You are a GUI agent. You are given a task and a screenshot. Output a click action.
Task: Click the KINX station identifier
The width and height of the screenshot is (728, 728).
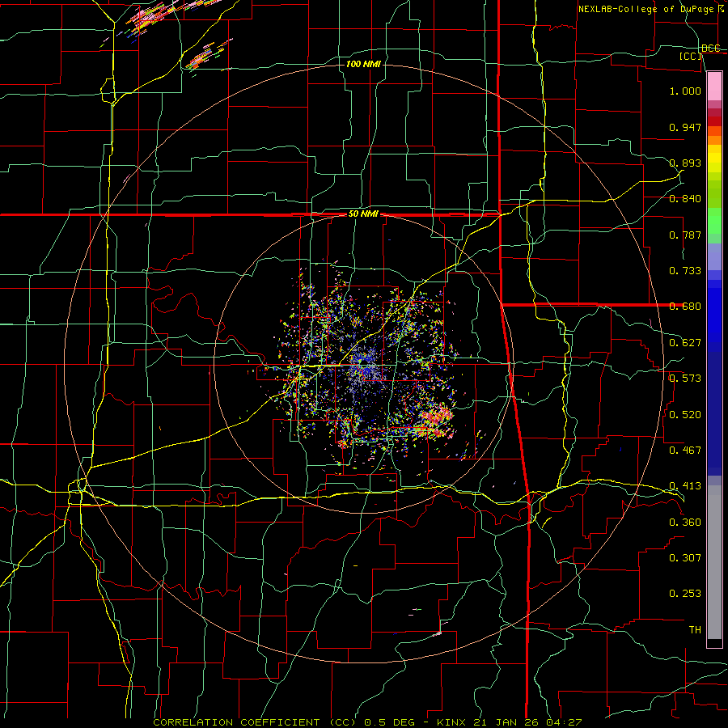point(452,722)
